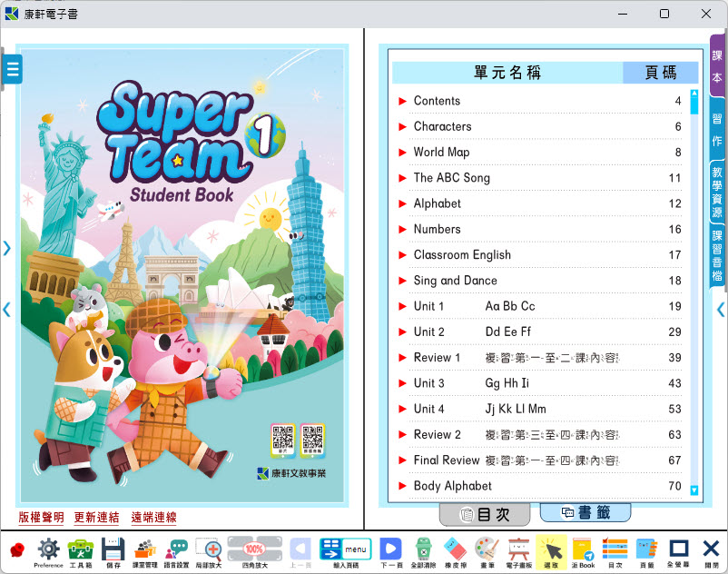Open Unit 3 Gg Hh Ii

(x=540, y=383)
